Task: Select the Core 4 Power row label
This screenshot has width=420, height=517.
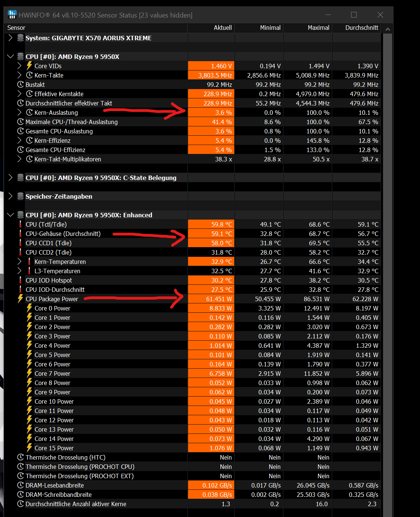Action: click(x=52, y=346)
